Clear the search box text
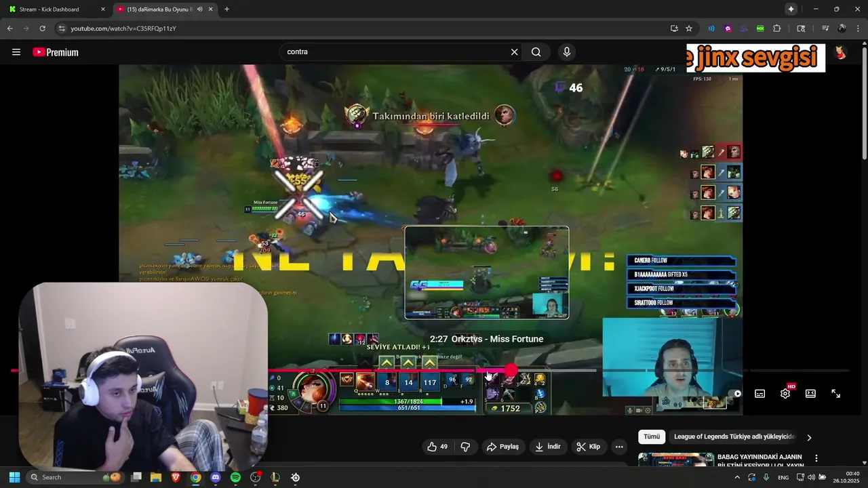 coord(514,52)
